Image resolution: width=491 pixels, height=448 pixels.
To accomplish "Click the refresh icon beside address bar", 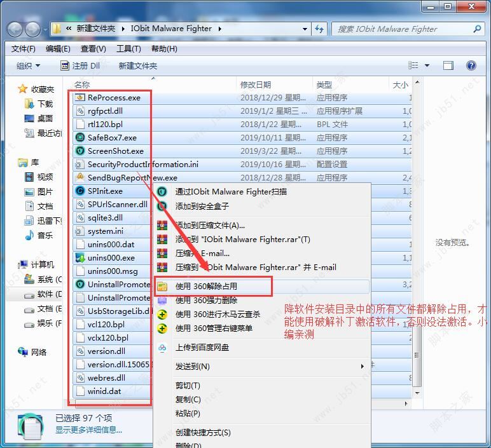I will click(x=319, y=29).
